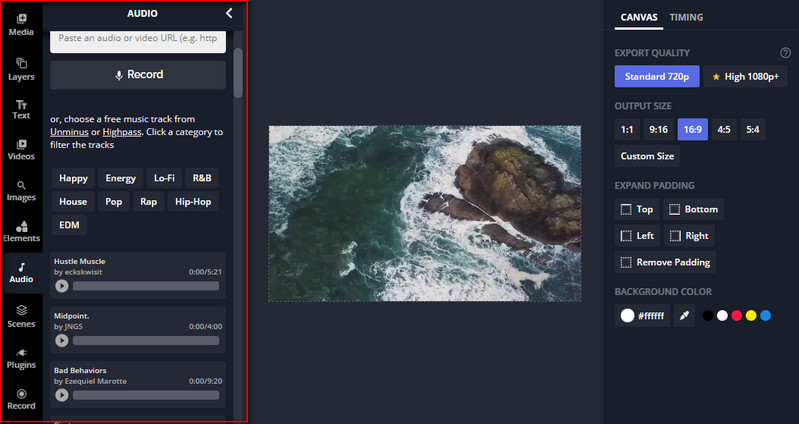
Task: Filter tracks by the Lo-Fi category
Action: [x=164, y=178]
